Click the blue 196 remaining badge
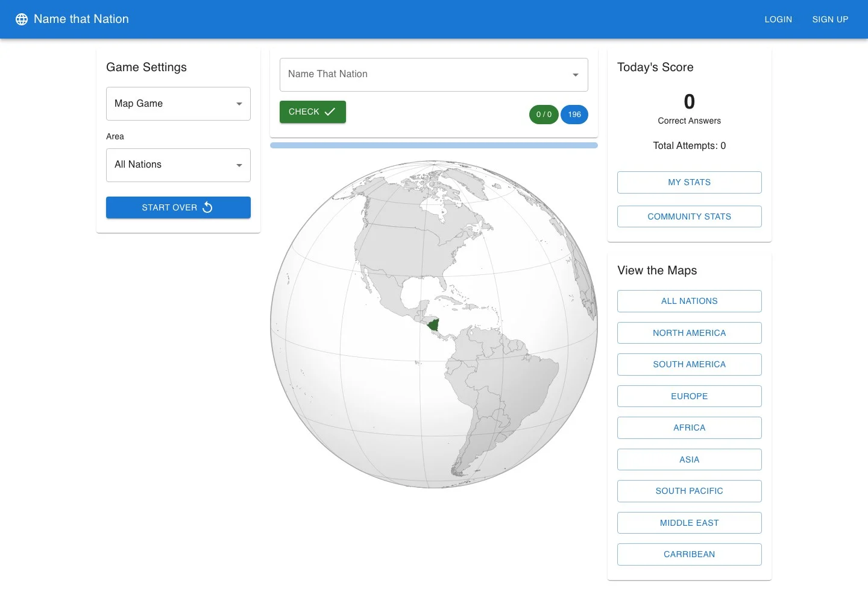This screenshot has height=603, width=868. pos(574,115)
